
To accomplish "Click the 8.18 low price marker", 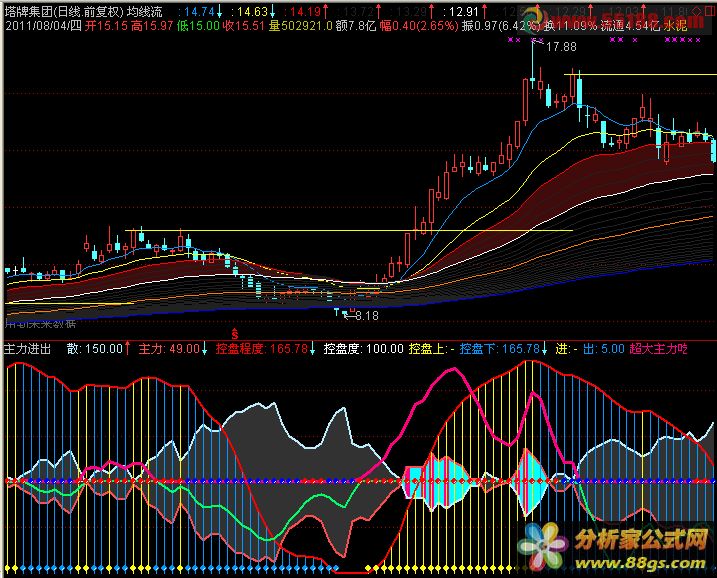I will point(367,316).
